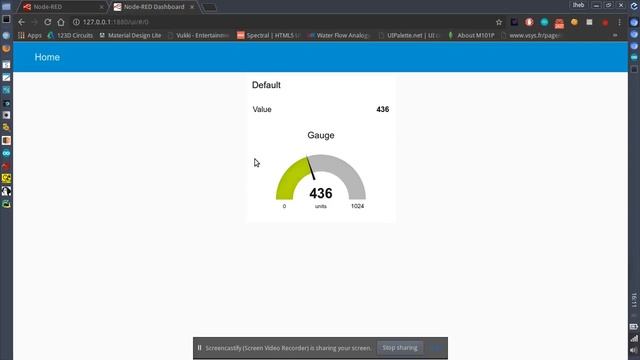Image resolution: width=640 pixels, height=360 pixels.
Task: Click the gauge's 0 minimum label
Action: point(284,206)
